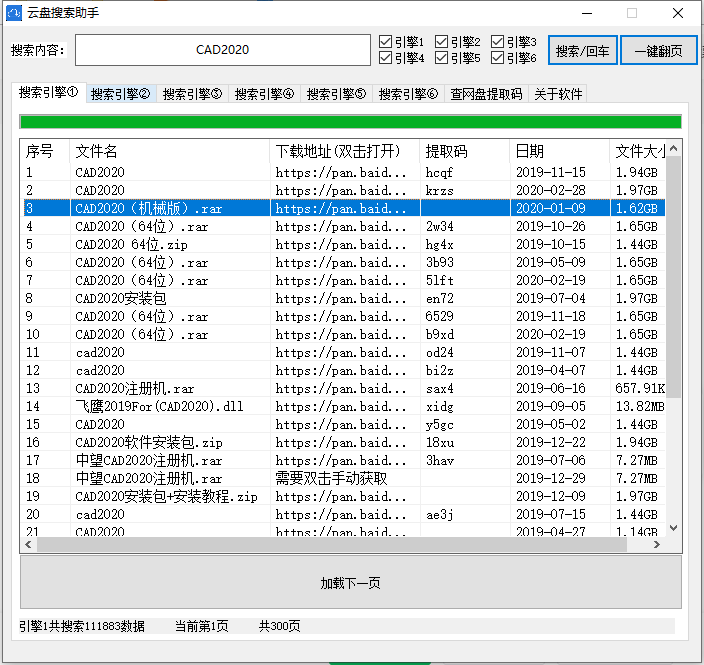704x665 pixels.
Task: Click the horizontal scrollbar thumb
Action: tap(332, 545)
